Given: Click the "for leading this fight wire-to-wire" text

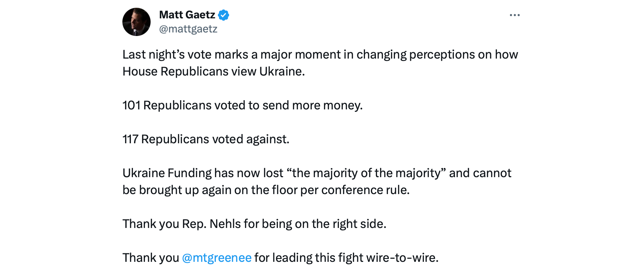Looking at the screenshot, I should (x=346, y=258).
